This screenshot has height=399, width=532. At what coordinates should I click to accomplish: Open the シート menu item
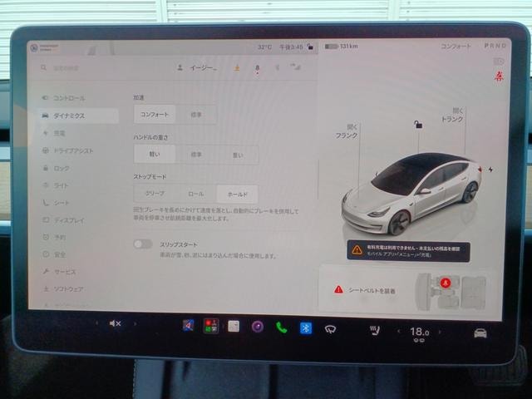pos(57,203)
